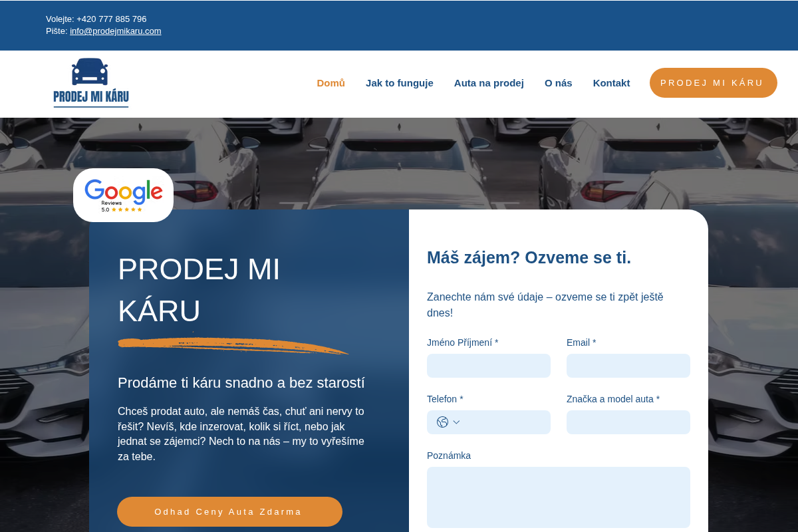This screenshot has width=798, height=532.
Task: Click the heading Máš zájem? Ozveme se ti.
Action: tap(529, 257)
